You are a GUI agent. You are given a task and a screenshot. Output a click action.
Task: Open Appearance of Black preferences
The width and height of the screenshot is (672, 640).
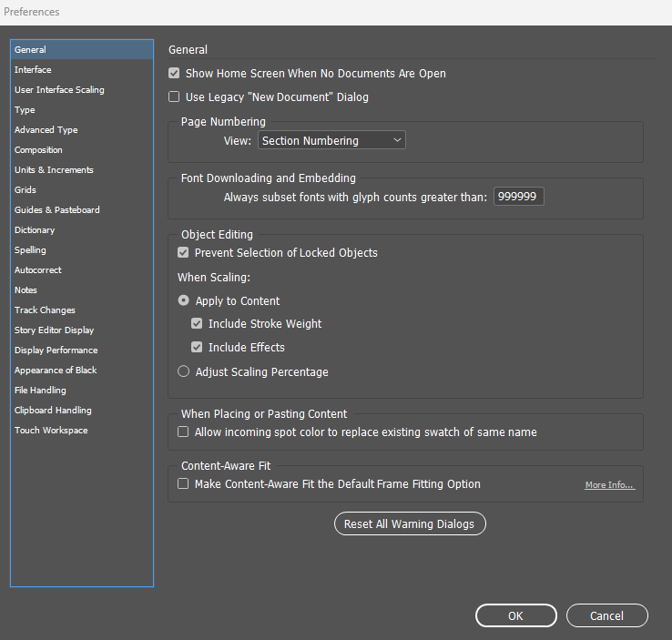[x=82, y=371]
